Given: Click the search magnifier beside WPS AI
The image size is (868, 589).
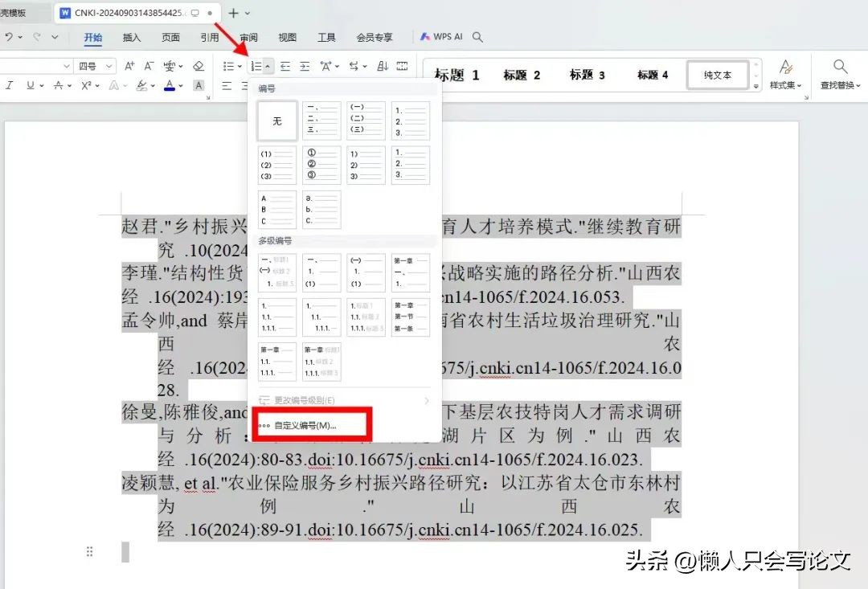Looking at the screenshot, I should coord(477,37).
